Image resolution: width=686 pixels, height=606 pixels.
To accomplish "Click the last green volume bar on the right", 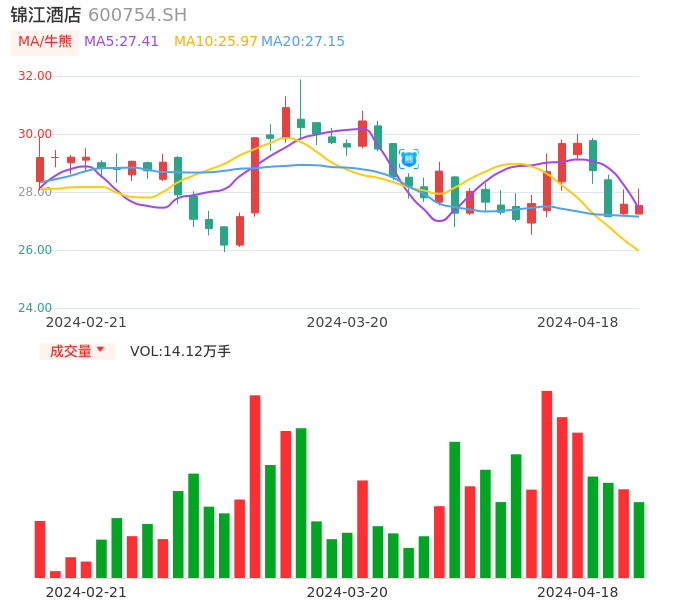I will coord(638,539).
